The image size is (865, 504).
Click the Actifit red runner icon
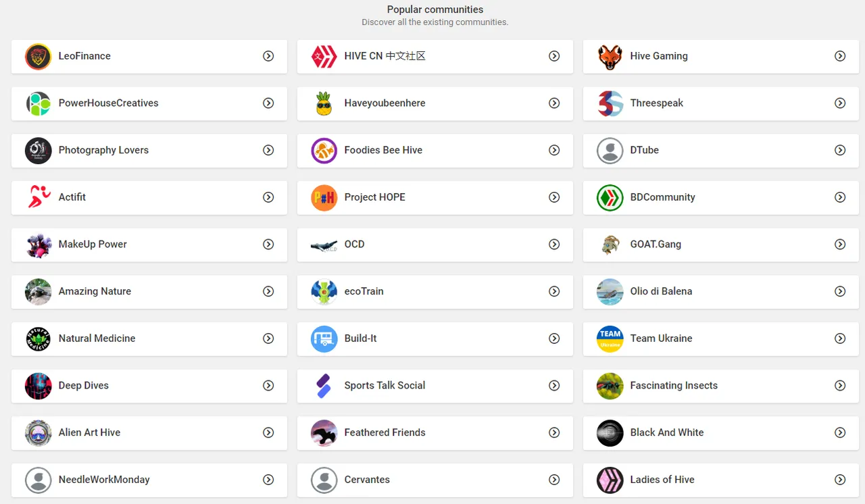point(39,197)
